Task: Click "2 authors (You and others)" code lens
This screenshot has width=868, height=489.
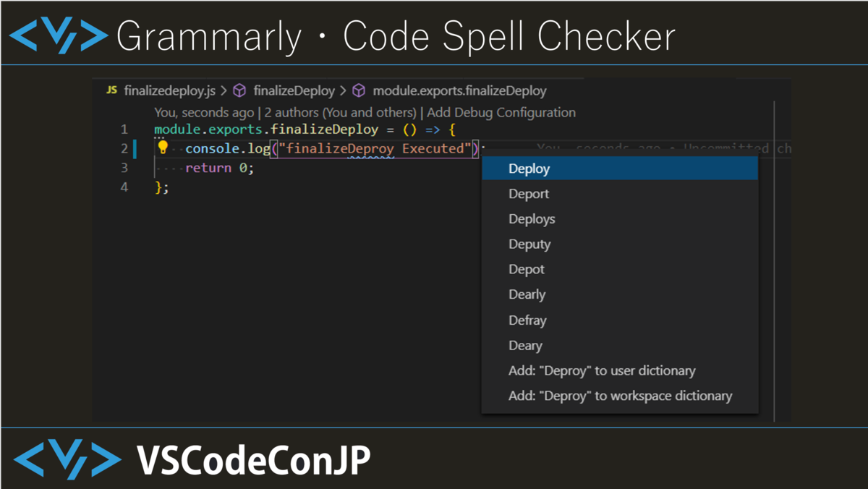Action: (341, 113)
